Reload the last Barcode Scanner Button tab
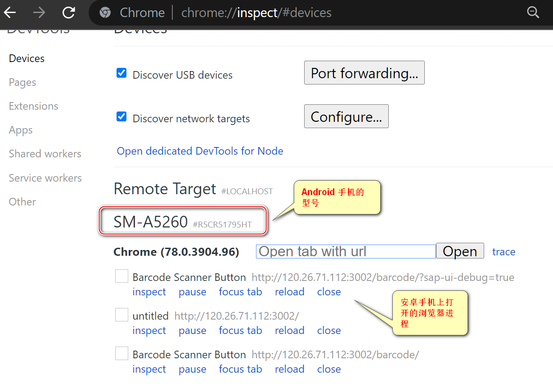 pos(290,369)
